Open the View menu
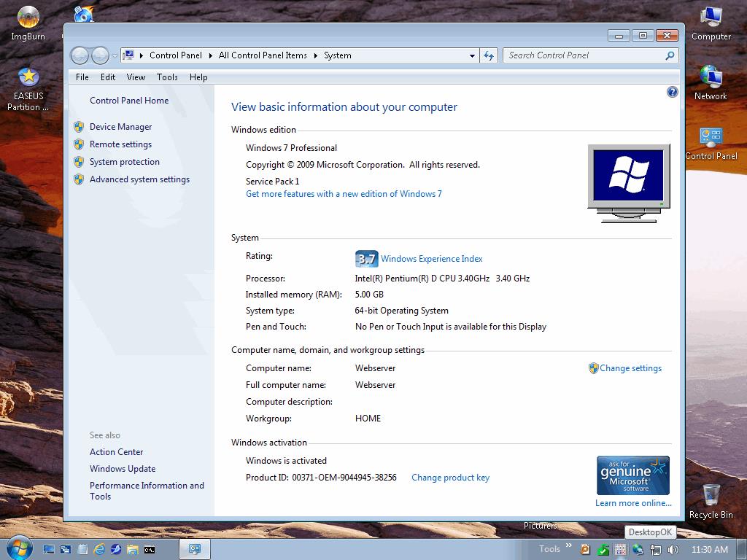Viewport: 747px width, 560px height. click(x=136, y=77)
